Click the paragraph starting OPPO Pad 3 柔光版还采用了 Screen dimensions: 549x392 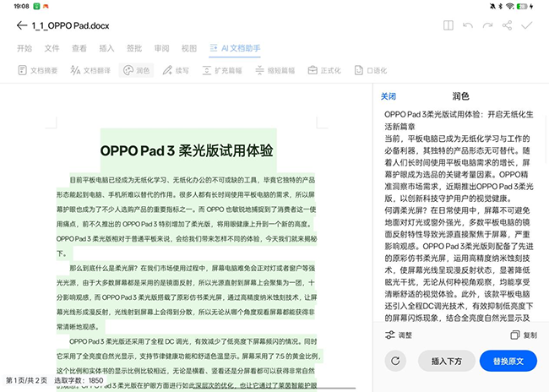click(188, 363)
